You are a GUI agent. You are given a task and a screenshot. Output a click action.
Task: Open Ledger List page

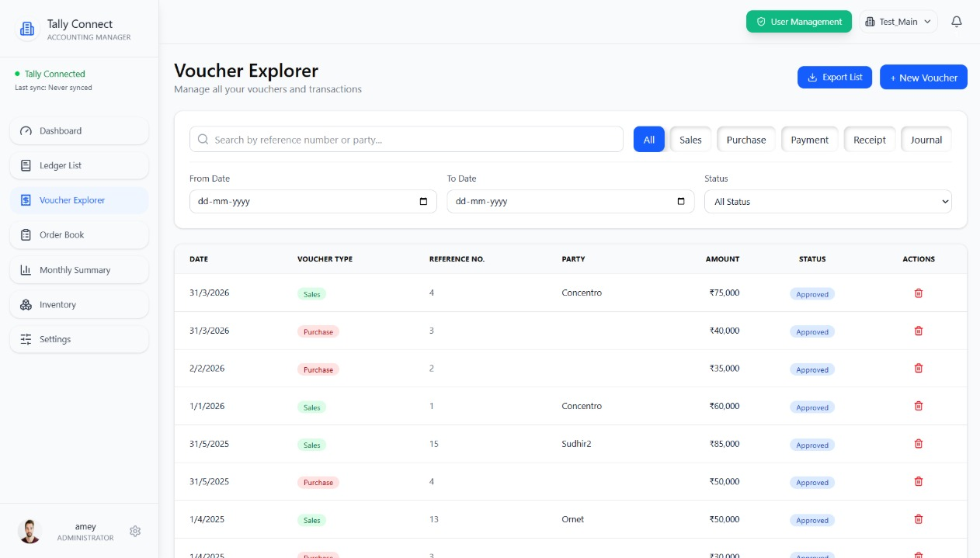79,165
